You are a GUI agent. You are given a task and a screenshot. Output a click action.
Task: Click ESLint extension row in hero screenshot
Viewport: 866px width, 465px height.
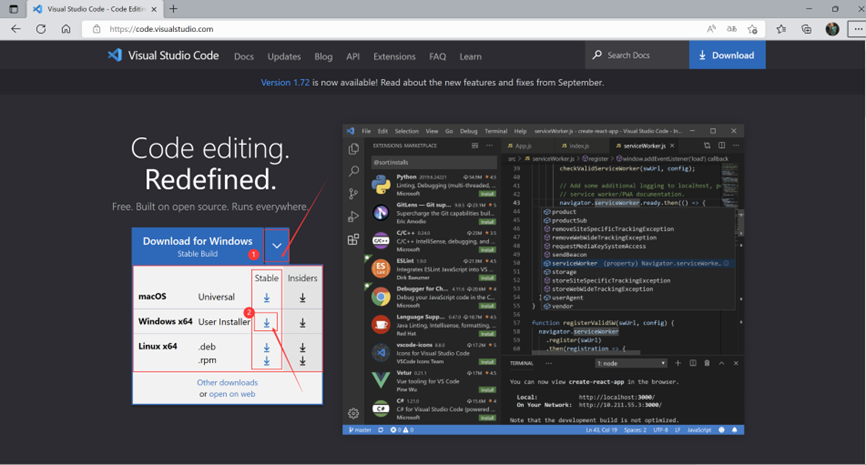coord(432,269)
